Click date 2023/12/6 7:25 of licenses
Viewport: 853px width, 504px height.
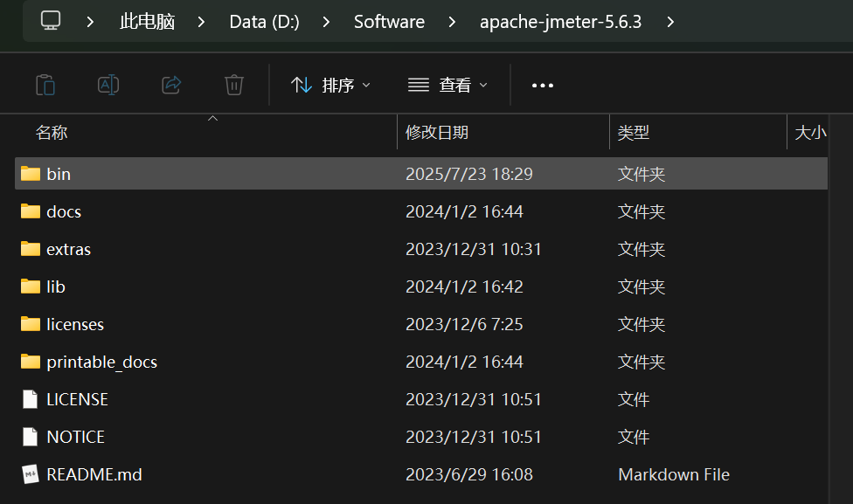tap(464, 324)
